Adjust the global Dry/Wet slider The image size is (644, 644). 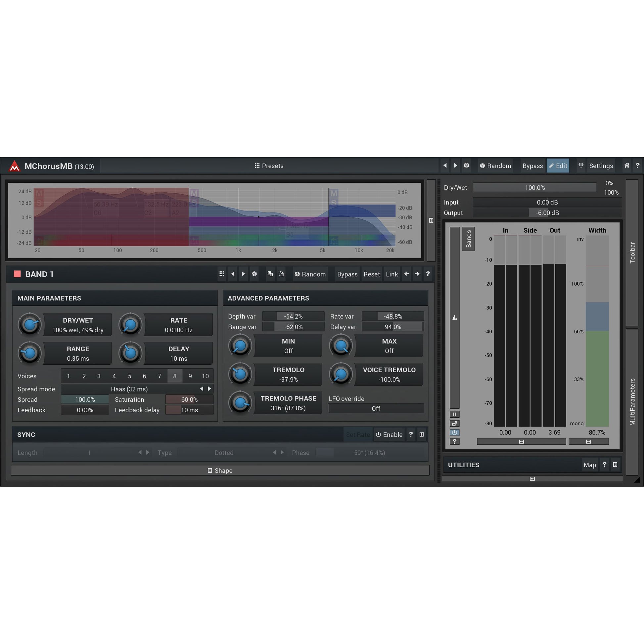pyautogui.click(x=534, y=188)
